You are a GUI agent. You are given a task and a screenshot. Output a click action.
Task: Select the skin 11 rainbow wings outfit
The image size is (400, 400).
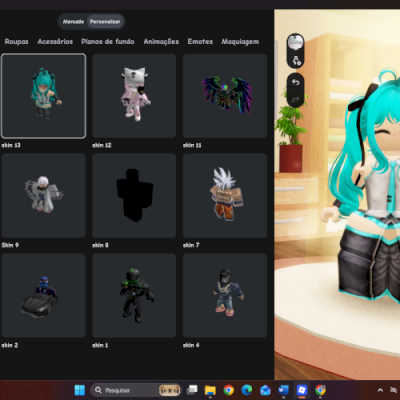point(225,96)
